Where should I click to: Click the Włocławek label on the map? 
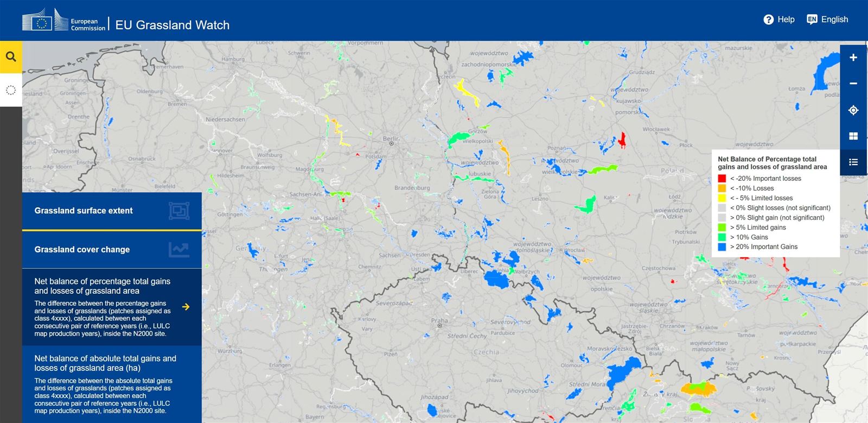pos(656,129)
